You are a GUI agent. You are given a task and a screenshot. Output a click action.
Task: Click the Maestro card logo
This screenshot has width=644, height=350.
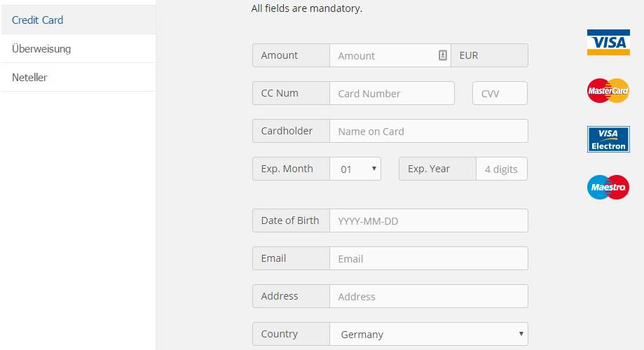click(608, 187)
